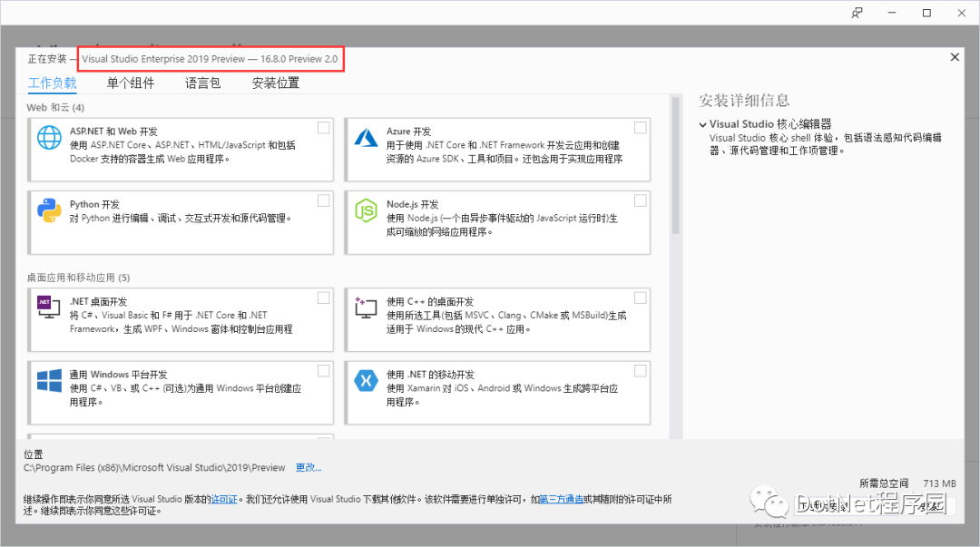Viewport: 980px width, 547px height.
Task: Click the 更改... link for install location
Action: coord(309,467)
